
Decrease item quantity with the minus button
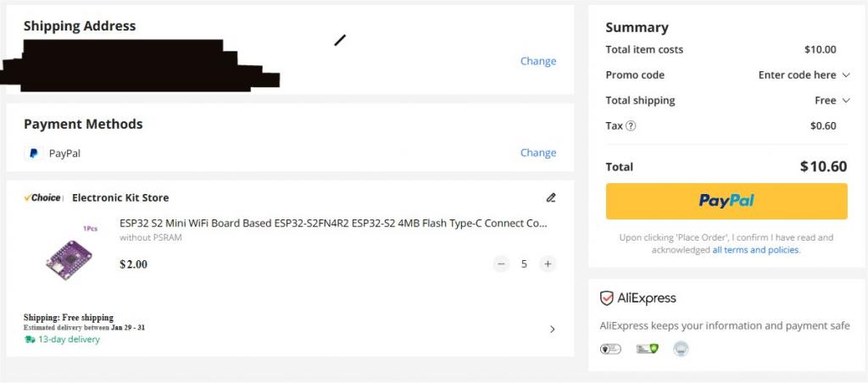[x=501, y=264]
